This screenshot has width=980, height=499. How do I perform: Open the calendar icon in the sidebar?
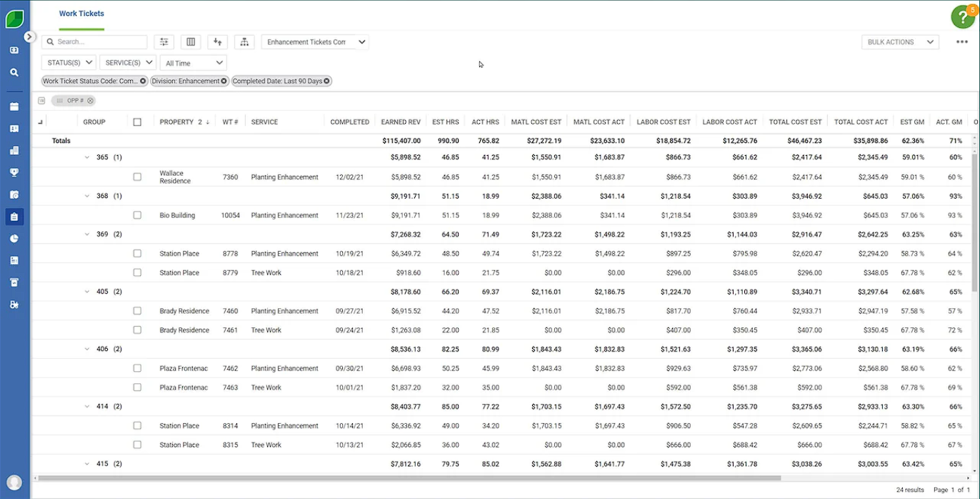(14, 107)
